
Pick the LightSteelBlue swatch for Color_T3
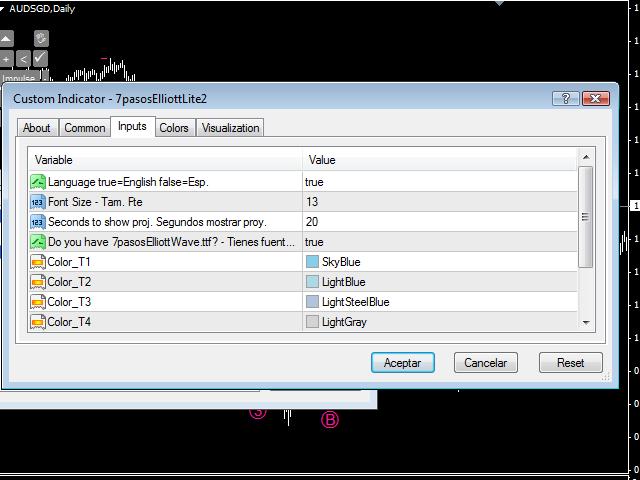[313, 302]
